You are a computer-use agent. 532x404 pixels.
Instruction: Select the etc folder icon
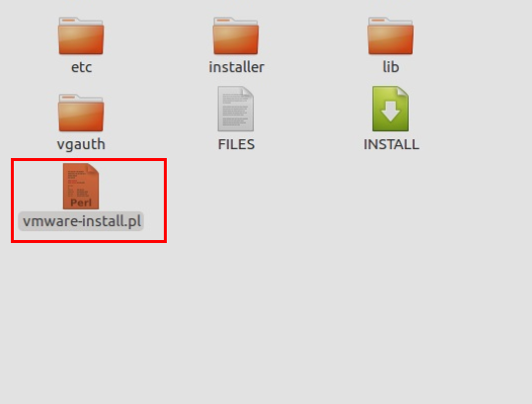81,36
